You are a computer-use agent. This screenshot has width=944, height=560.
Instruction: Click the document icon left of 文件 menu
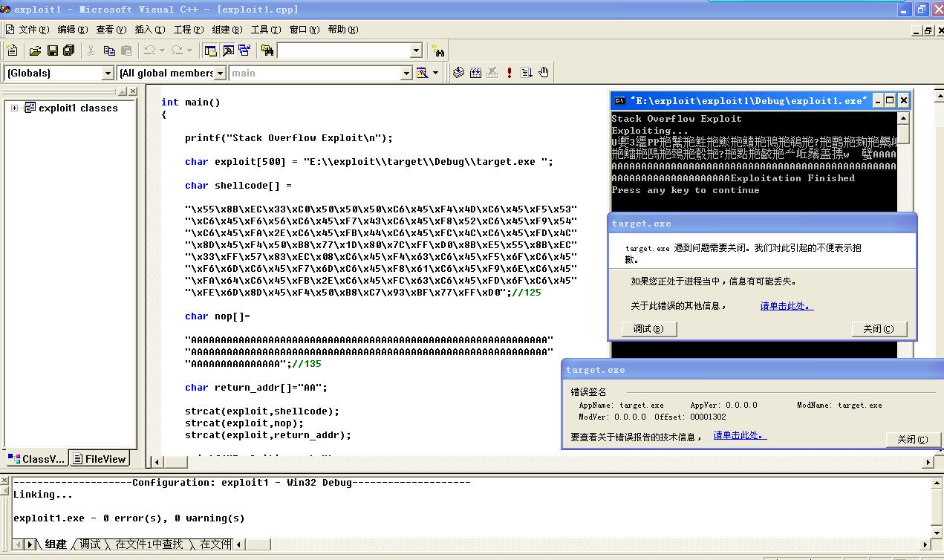click(x=10, y=30)
